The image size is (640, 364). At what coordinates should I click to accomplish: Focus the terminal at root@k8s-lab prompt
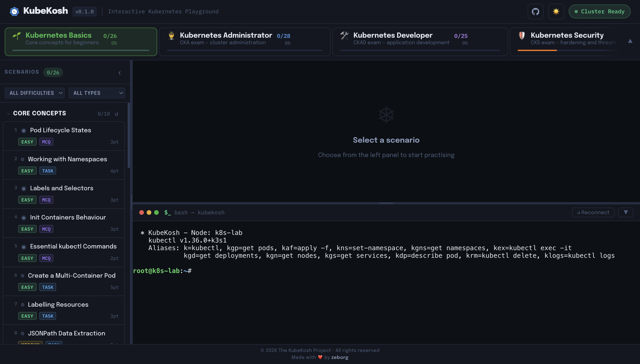162,271
